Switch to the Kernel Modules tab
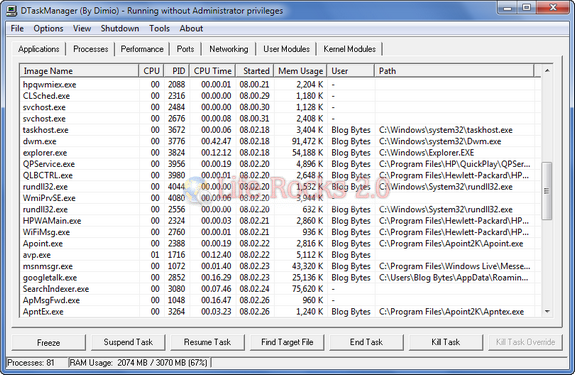The height and width of the screenshot is (375, 575). coord(349,49)
